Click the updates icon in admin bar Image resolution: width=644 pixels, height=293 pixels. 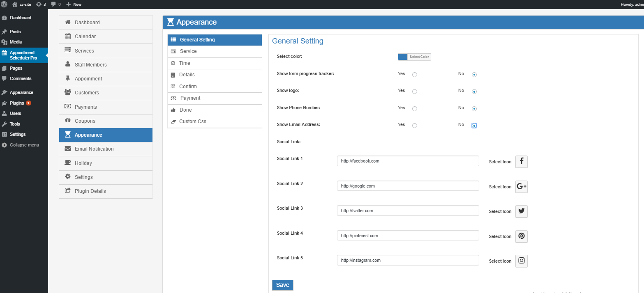[41, 4]
